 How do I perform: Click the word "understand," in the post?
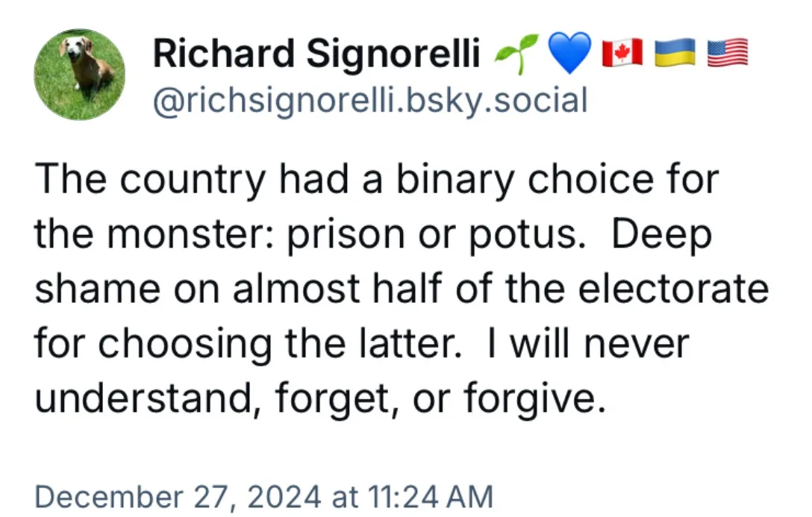tap(148, 398)
